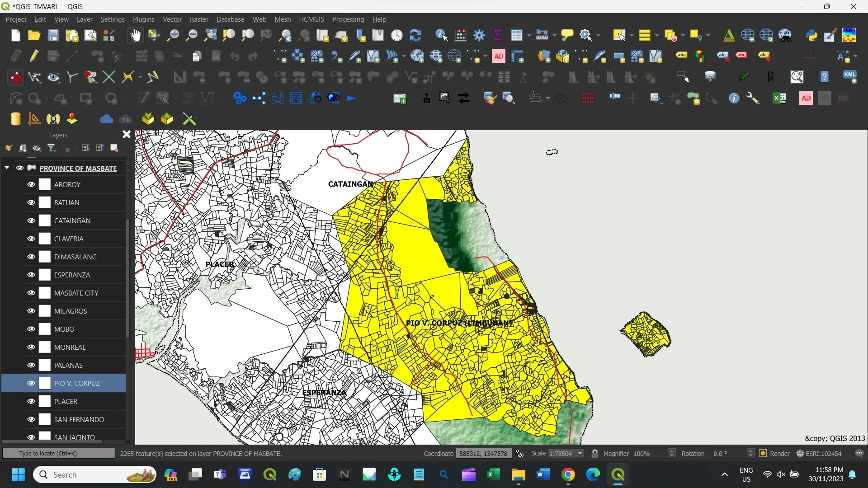Toggle visibility of PIO V. CORPUZ layer
Image resolution: width=868 pixels, height=488 pixels.
(x=31, y=383)
